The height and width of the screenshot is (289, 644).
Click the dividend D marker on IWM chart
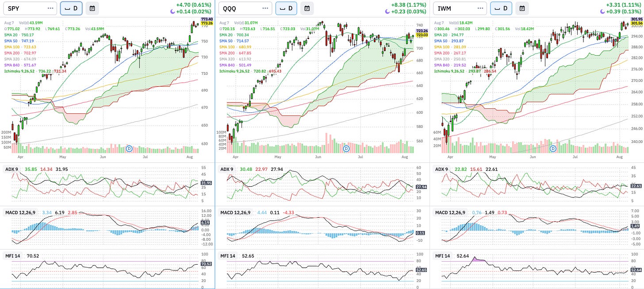click(x=552, y=148)
